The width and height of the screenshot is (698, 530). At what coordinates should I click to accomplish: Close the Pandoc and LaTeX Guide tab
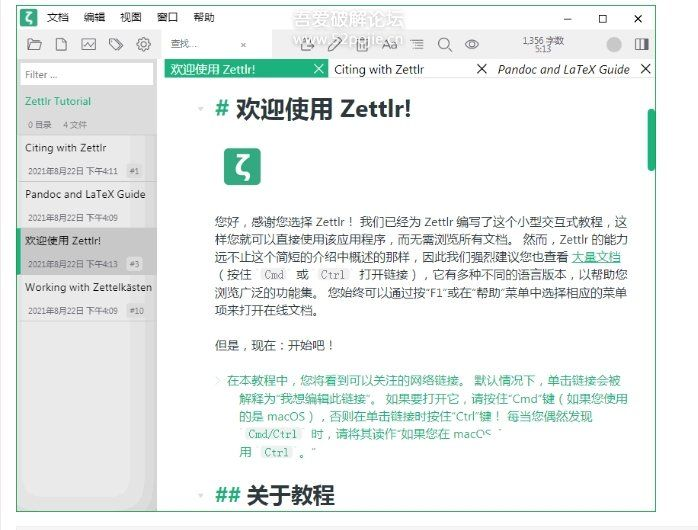[x=645, y=69]
